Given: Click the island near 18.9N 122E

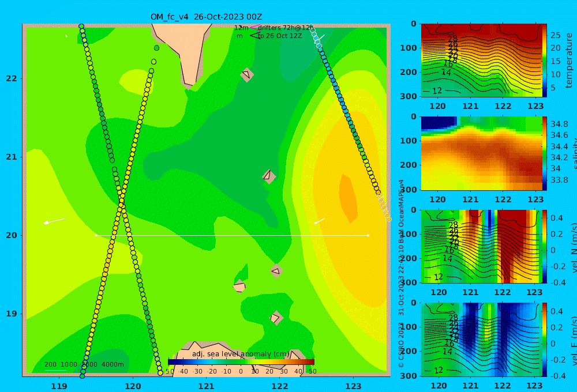Looking at the screenshot, I should click(x=276, y=318).
